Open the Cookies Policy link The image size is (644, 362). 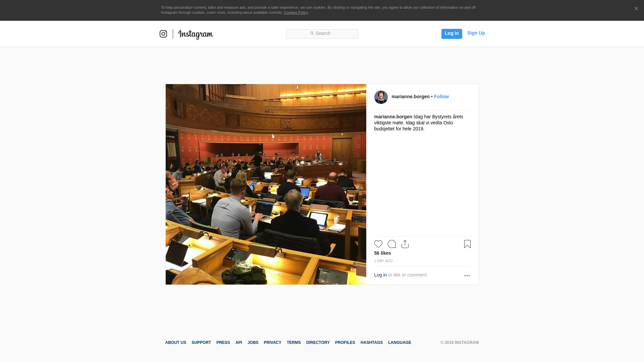tap(296, 12)
